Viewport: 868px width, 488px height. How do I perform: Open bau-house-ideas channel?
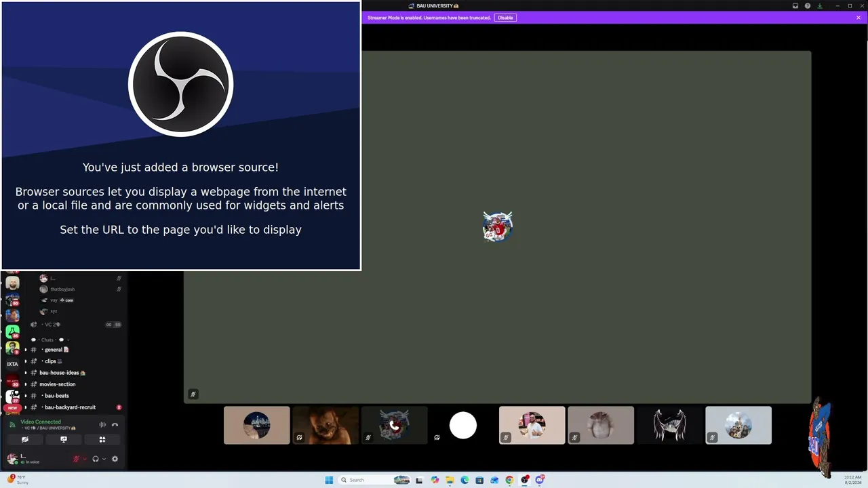pos(73,373)
